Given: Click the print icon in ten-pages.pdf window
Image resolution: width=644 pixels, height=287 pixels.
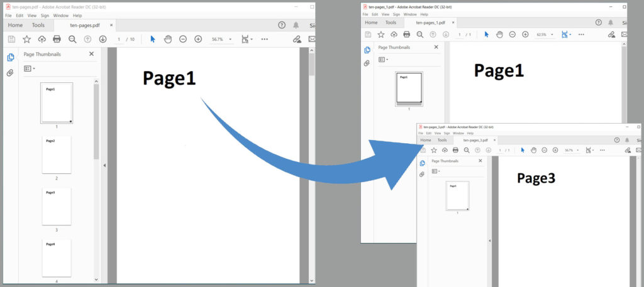Looking at the screenshot, I should (x=57, y=39).
